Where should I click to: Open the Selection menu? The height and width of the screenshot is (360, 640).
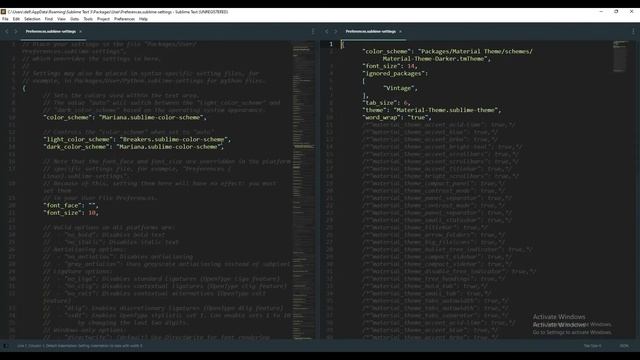coord(32,19)
